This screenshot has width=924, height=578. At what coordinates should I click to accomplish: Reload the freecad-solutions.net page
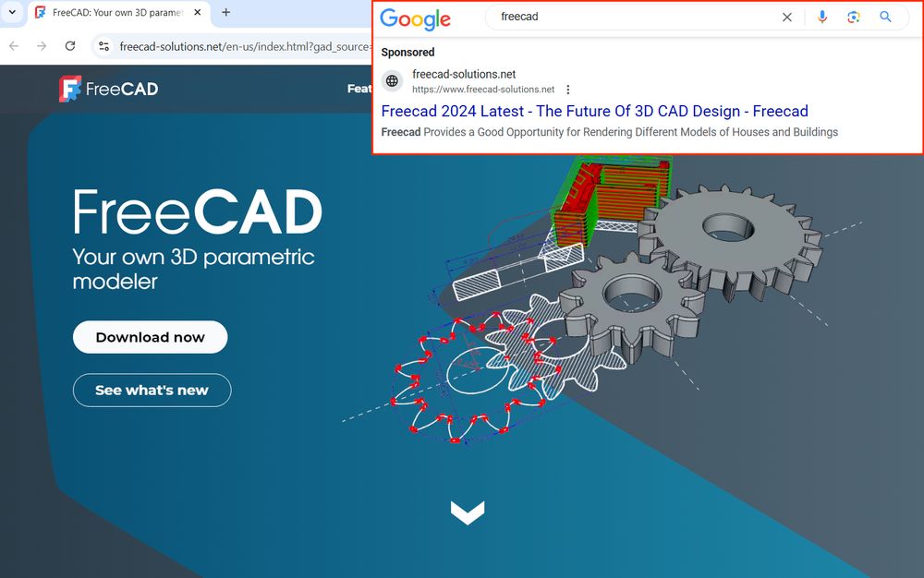[x=69, y=46]
